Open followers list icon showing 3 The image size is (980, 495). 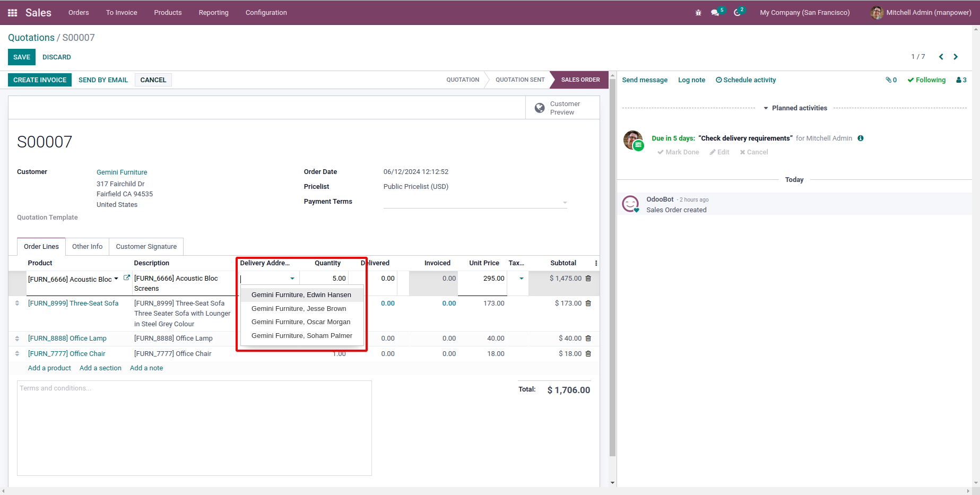[961, 80]
